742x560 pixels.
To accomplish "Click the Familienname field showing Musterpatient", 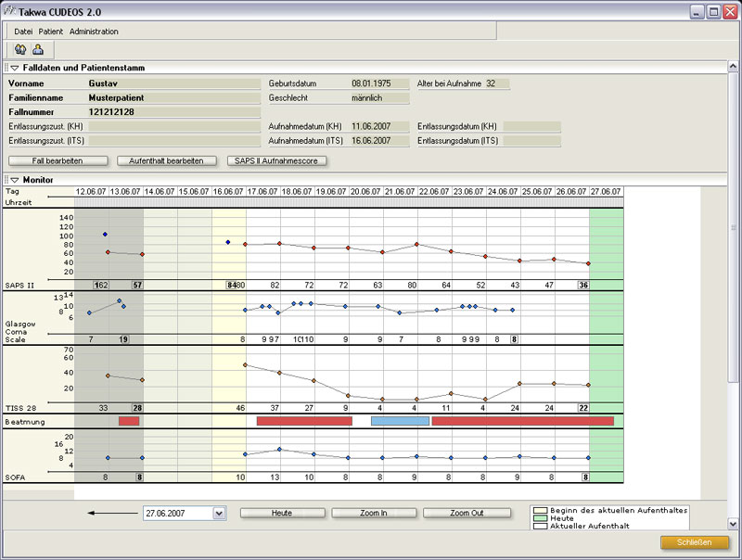I will pyautogui.click(x=173, y=98).
